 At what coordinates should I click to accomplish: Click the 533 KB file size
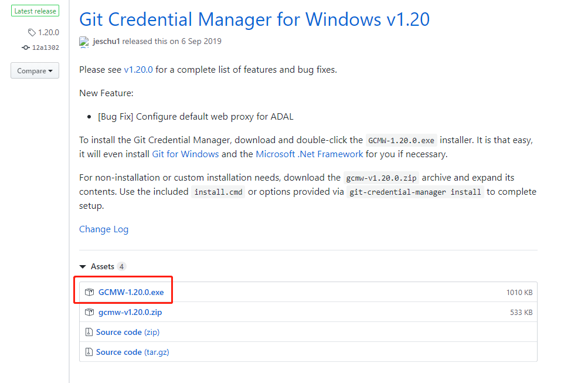pos(521,313)
